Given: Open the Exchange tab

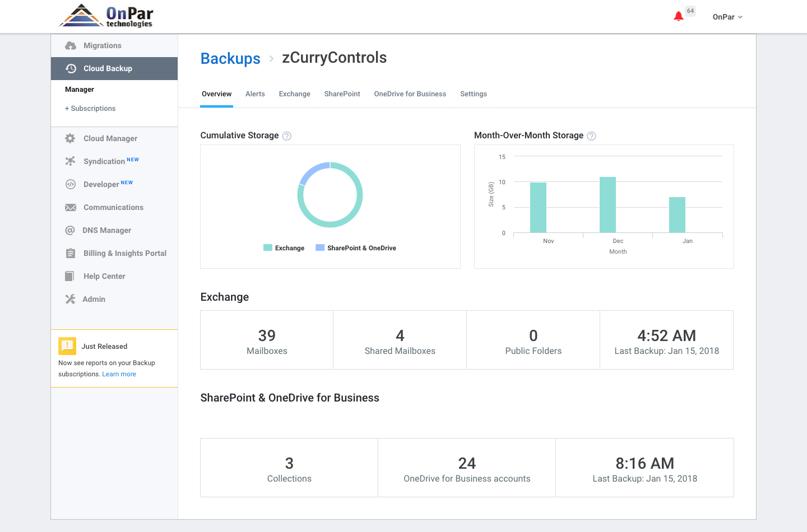Looking at the screenshot, I should point(295,94).
